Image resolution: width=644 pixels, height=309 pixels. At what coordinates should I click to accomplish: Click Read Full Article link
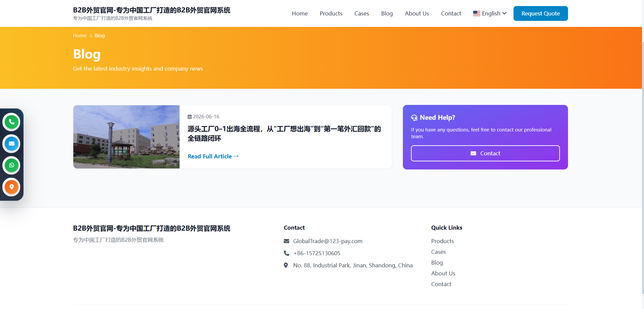213,156
